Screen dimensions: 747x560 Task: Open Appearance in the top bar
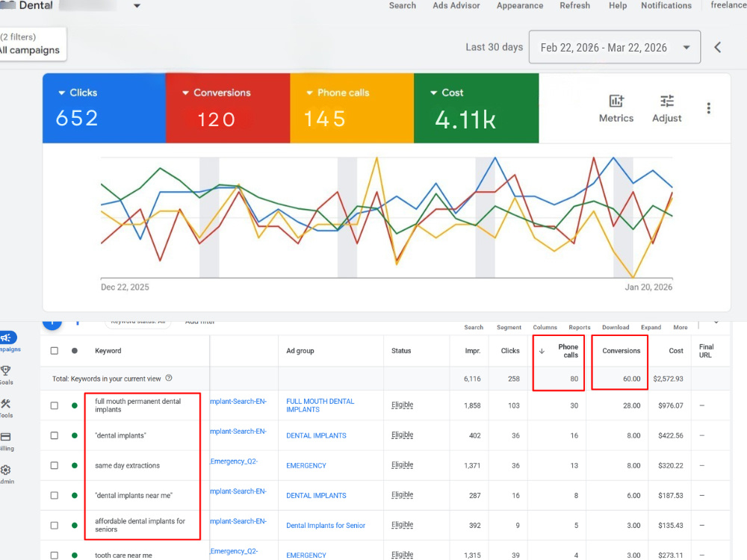tap(520, 5)
